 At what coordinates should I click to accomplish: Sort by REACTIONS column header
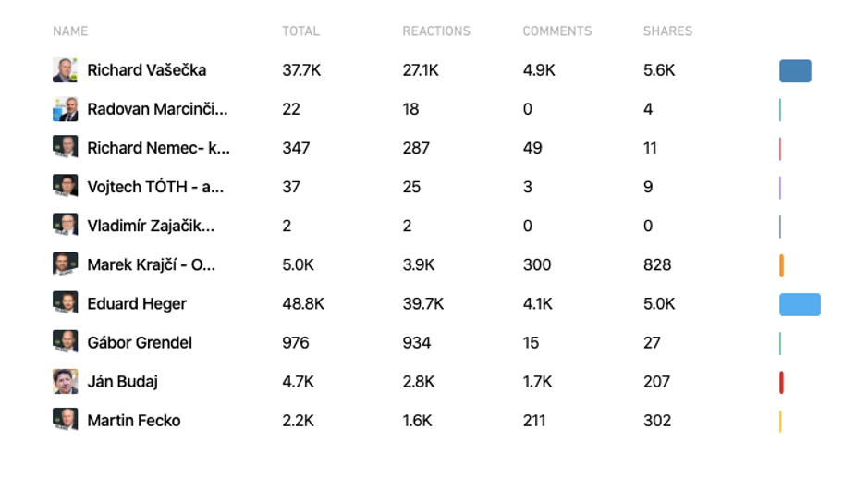(x=436, y=31)
